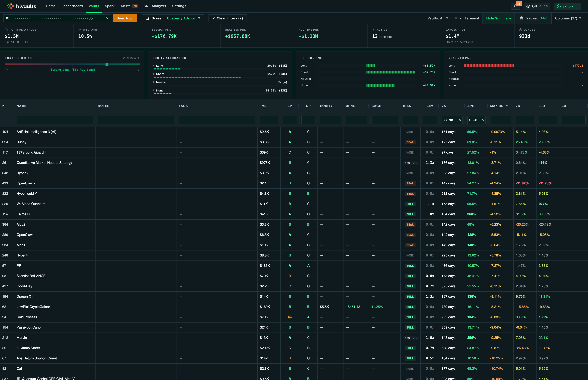Clear the wallet address with the x icon

107,18
